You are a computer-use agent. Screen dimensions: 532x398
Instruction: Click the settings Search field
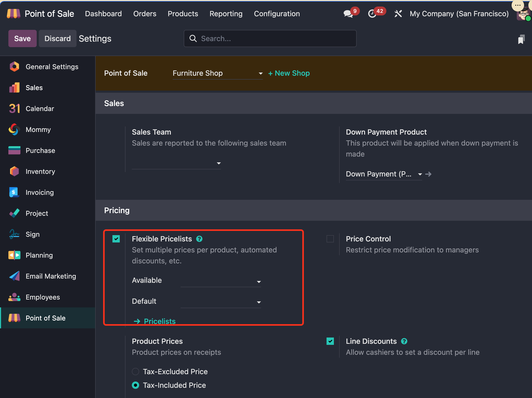click(270, 38)
